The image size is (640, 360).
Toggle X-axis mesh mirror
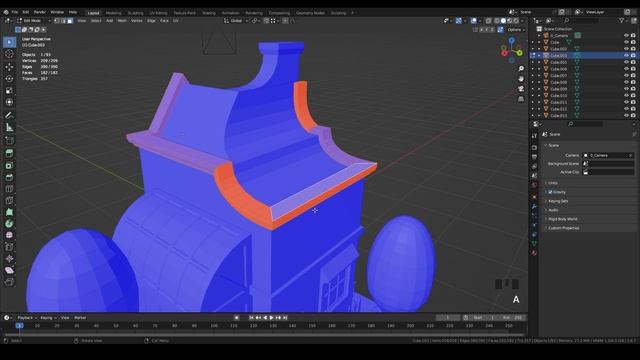tap(481, 30)
